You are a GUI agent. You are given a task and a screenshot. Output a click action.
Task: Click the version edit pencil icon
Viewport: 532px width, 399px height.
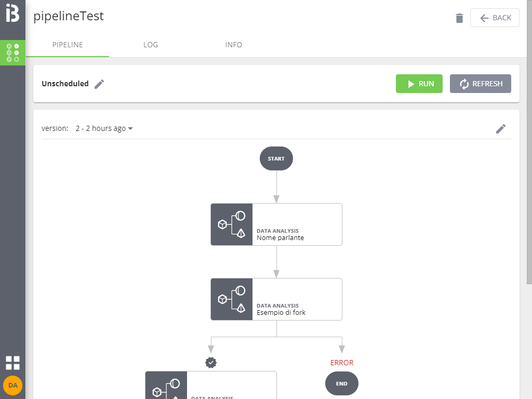[501, 128]
